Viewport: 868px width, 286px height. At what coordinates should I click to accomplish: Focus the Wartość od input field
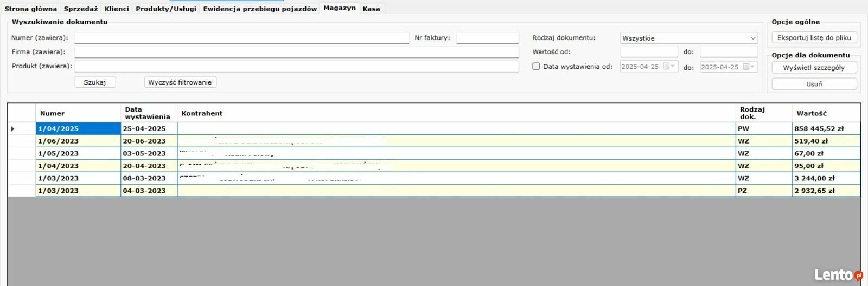[x=649, y=52]
